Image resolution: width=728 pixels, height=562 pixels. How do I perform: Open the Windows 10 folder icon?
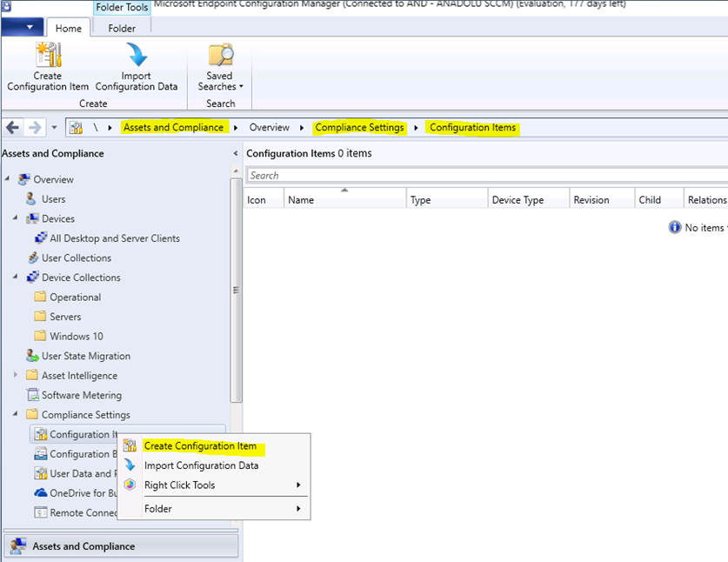point(40,336)
